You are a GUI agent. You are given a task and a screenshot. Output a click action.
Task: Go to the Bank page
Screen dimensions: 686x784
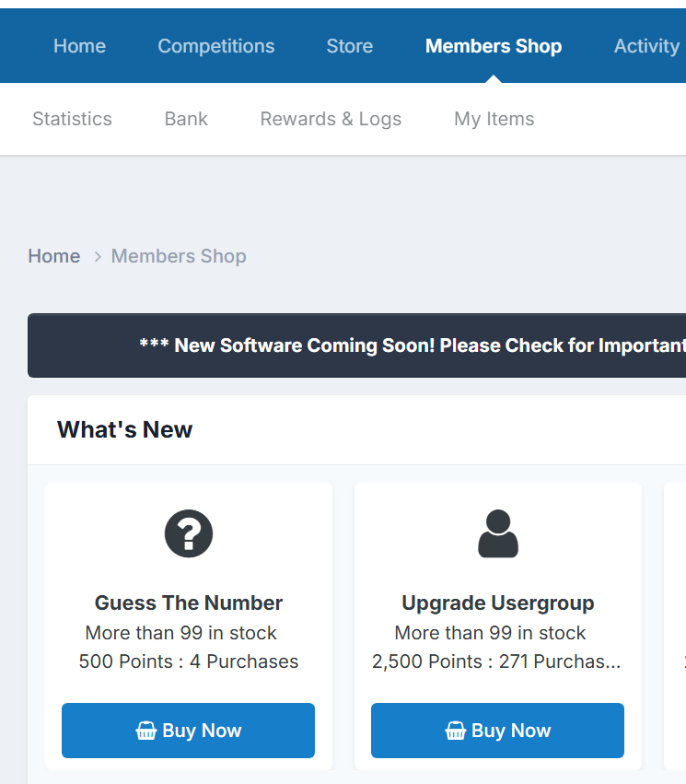point(186,119)
